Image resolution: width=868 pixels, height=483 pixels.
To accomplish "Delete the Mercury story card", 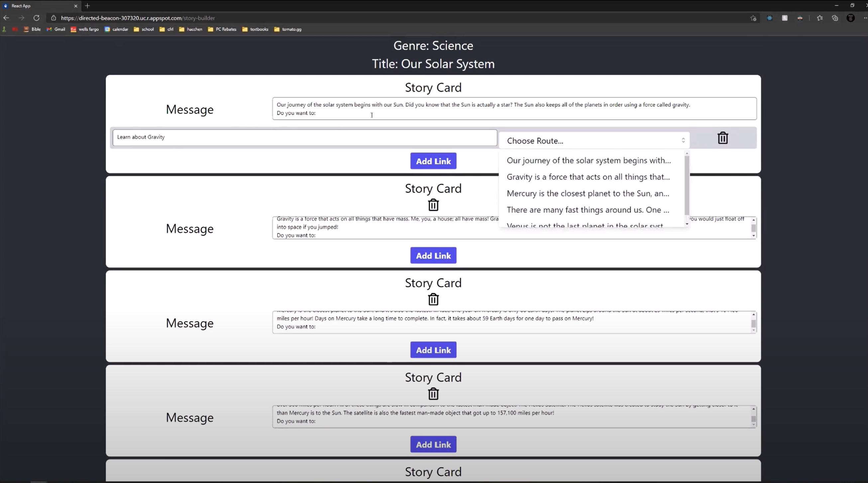I will click(433, 299).
